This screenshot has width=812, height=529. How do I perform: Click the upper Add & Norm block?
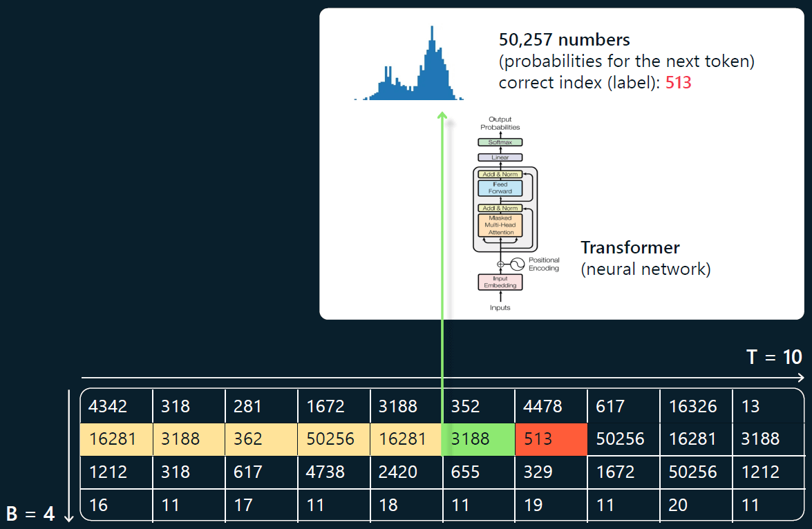click(500, 174)
